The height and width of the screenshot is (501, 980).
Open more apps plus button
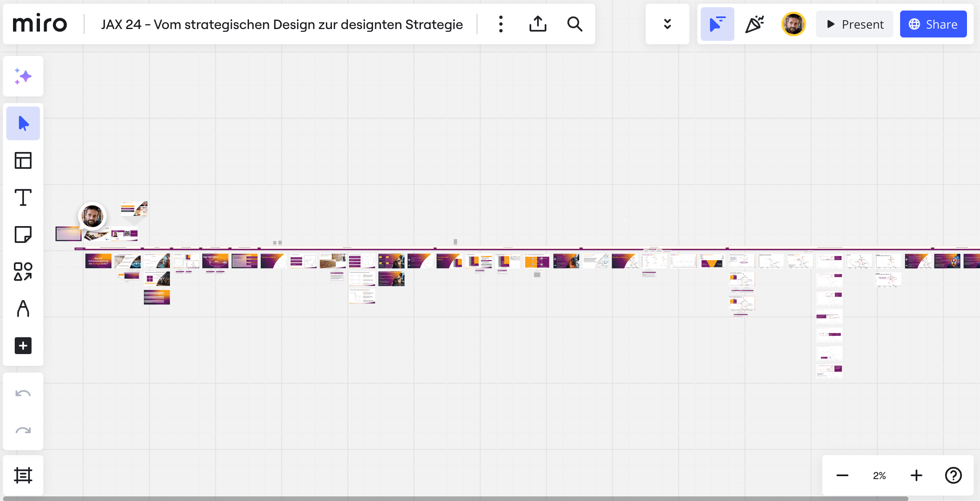pos(23,346)
